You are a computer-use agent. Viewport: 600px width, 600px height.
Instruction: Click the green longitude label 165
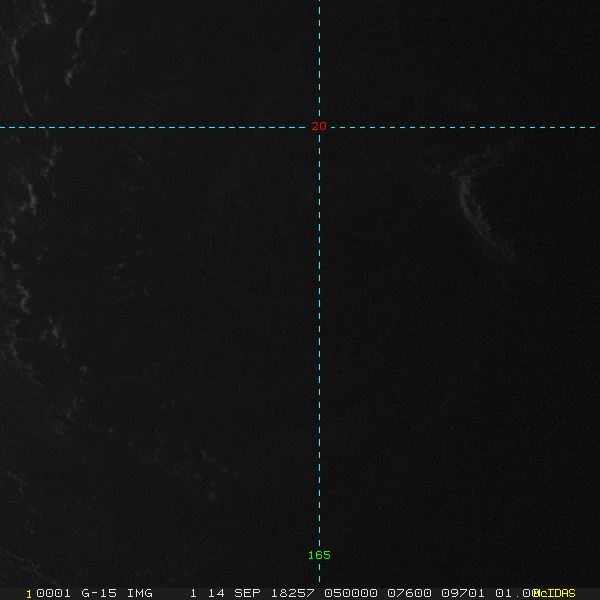click(319, 555)
